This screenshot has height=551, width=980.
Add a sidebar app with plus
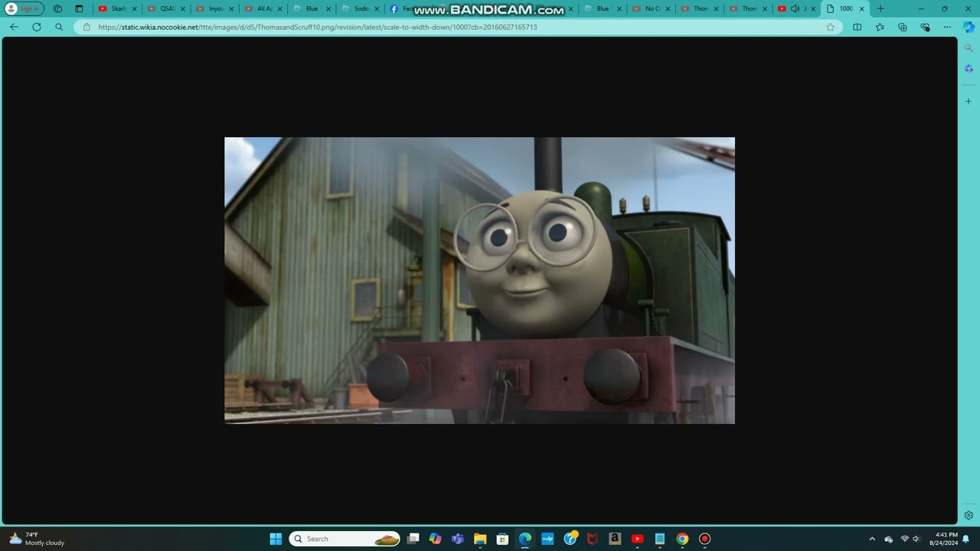pos(969,101)
